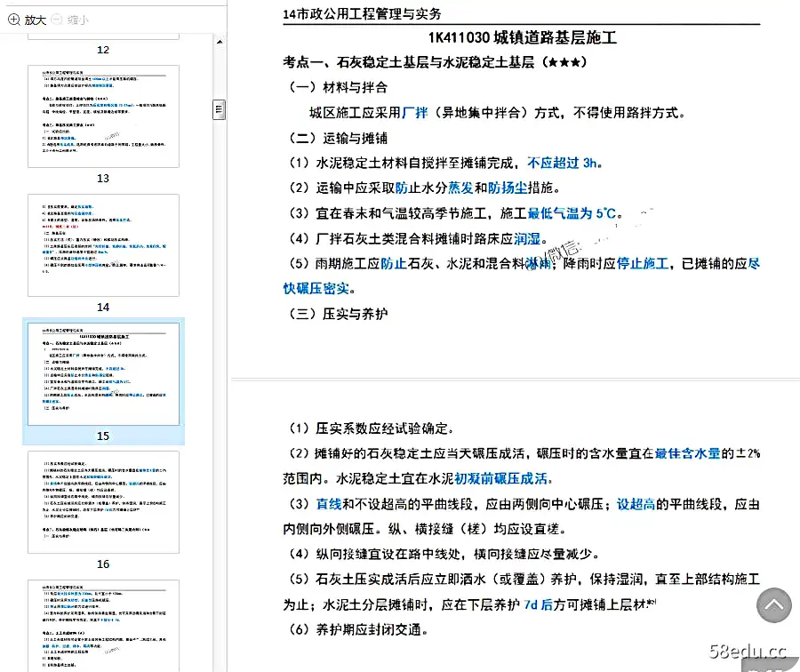This screenshot has height=672, width=800.
Task: Click line (4) 纵向接缝宜设在路中线处
Action: 444,554
